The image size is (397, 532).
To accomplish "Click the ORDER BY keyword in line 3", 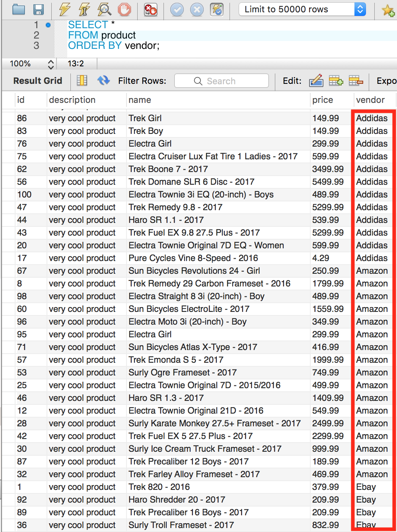I will point(95,45).
